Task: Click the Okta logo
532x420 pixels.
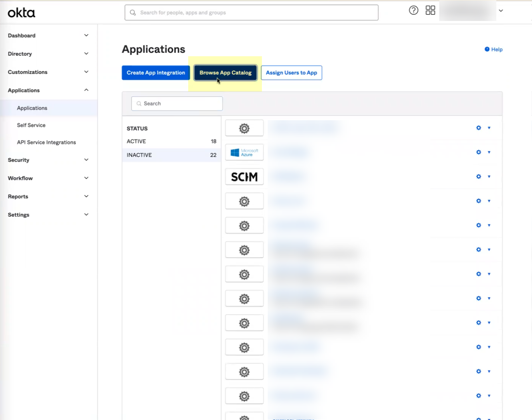Action: pos(21,12)
